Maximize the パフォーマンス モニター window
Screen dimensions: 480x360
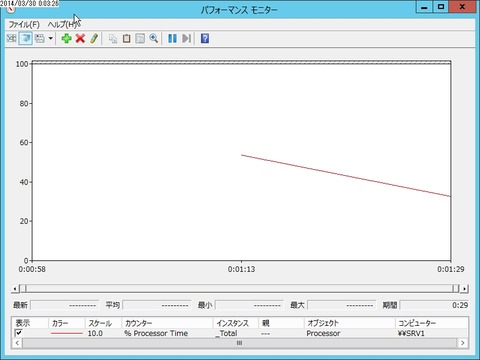point(441,7)
